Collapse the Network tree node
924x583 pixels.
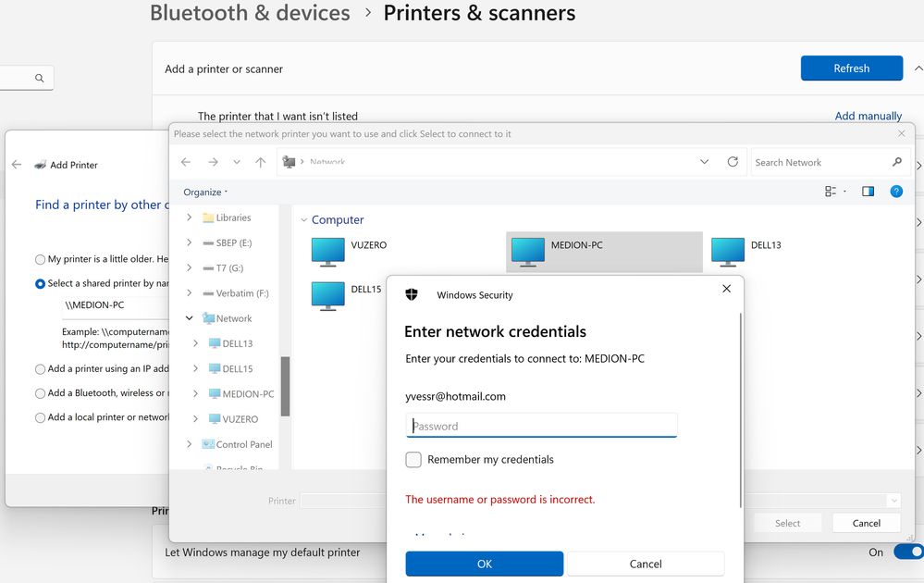(x=190, y=318)
